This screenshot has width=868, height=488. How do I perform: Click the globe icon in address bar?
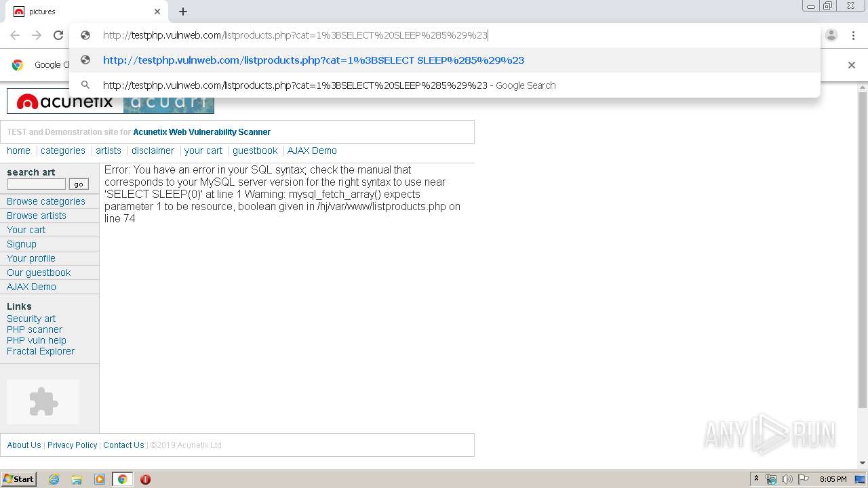click(x=85, y=35)
